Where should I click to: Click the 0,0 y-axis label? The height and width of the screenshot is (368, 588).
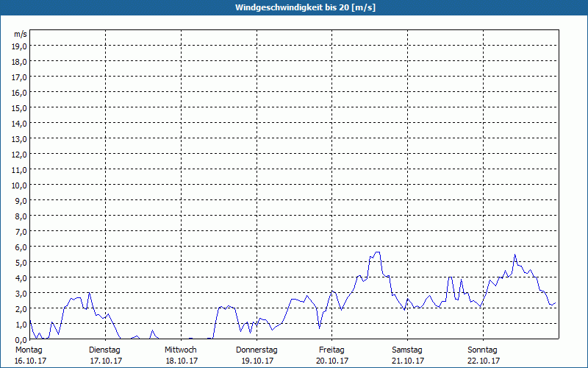point(21,340)
